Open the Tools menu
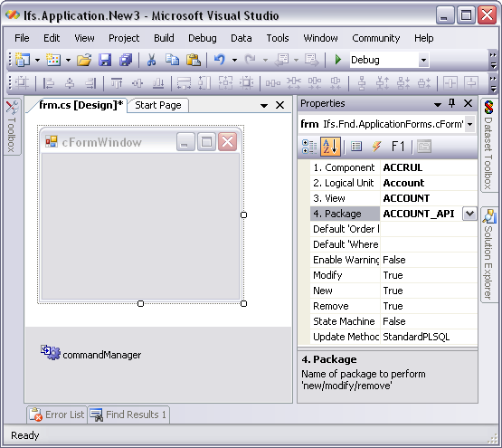Screen dimensions: 502x448 pos(278,38)
